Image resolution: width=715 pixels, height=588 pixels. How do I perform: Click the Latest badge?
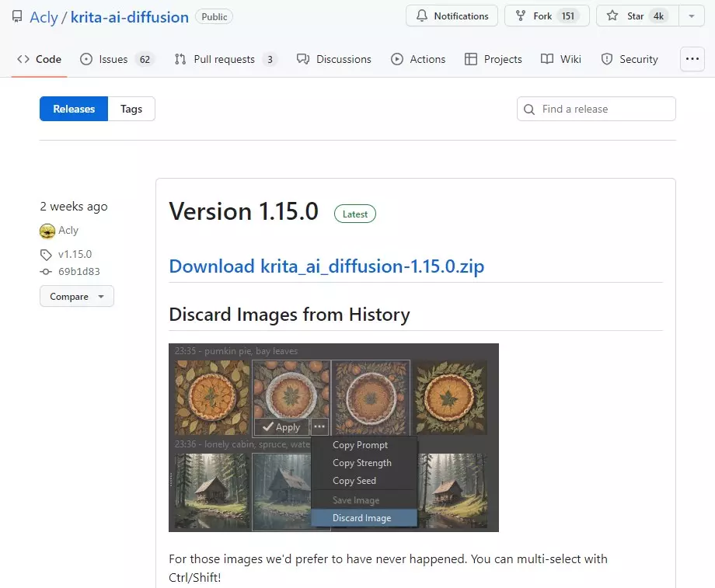point(354,214)
